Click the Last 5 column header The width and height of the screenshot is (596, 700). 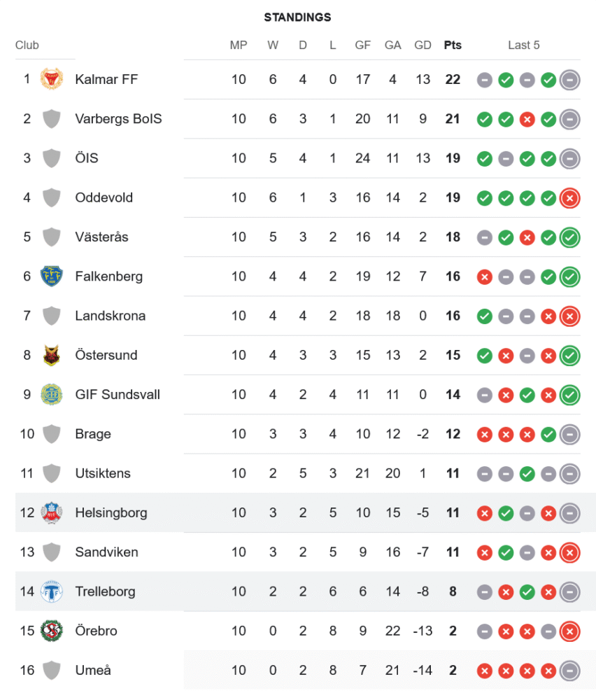[x=524, y=45]
